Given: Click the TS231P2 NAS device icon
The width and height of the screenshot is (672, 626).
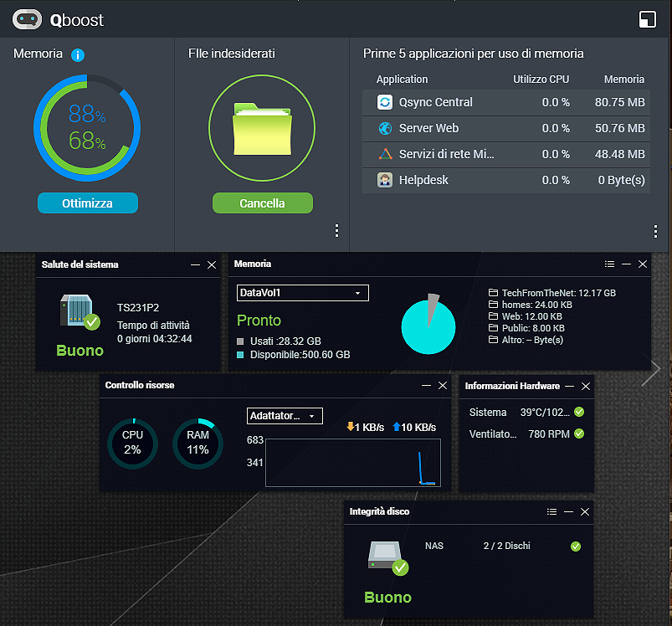Looking at the screenshot, I should pyautogui.click(x=77, y=310).
